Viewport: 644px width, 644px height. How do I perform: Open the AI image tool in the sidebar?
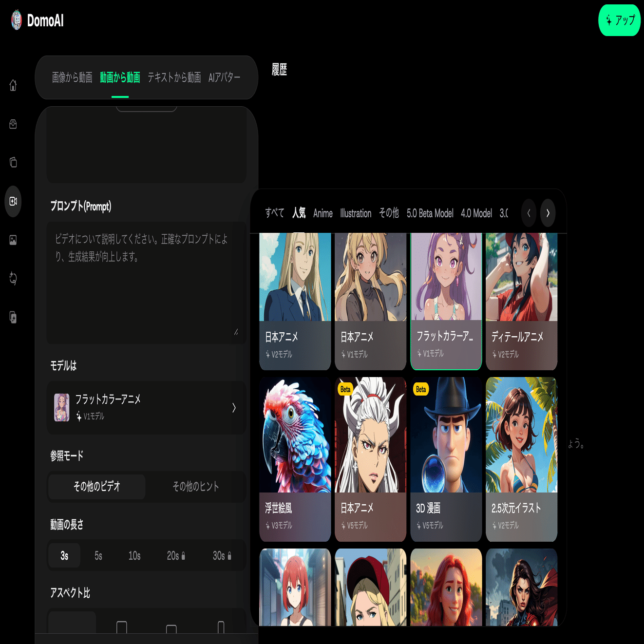point(13,240)
